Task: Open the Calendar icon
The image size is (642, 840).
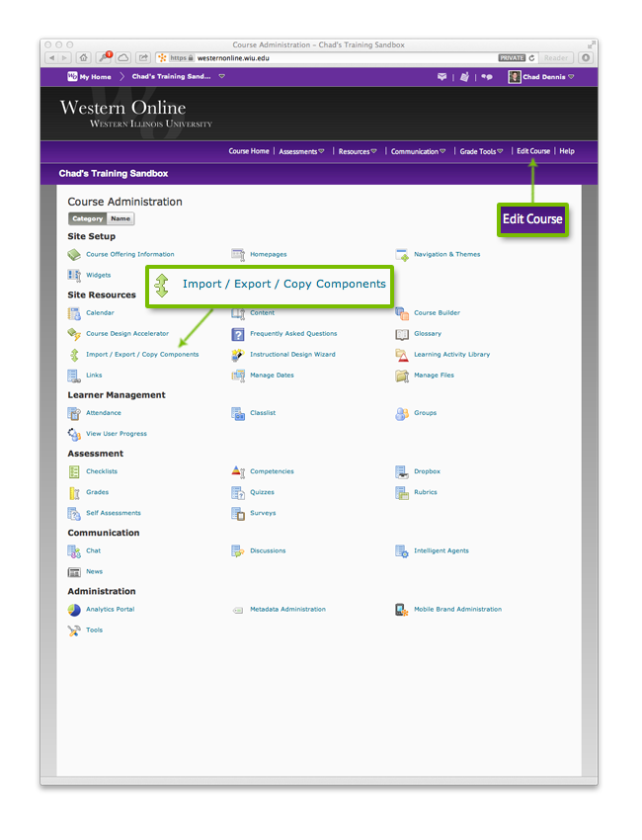Action: coord(74,313)
